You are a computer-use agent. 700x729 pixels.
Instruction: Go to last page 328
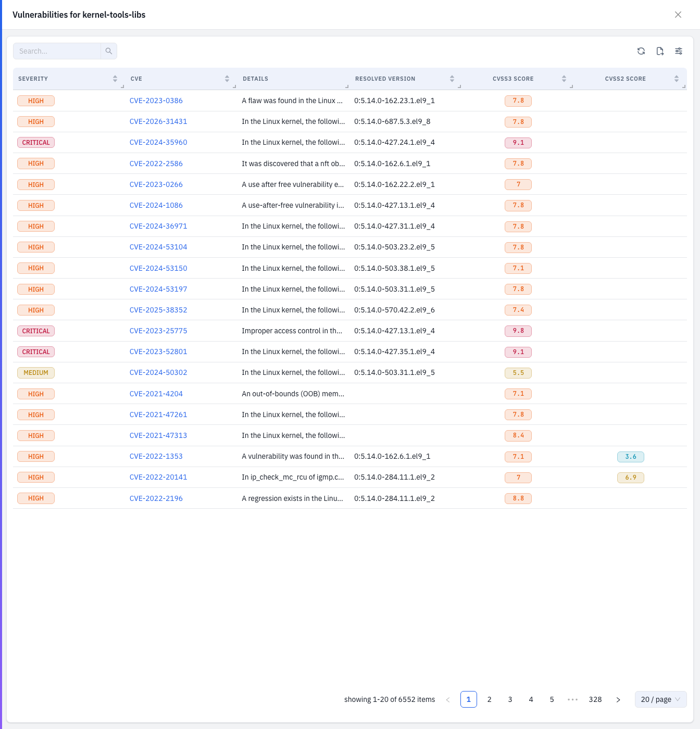pos(595,699)
